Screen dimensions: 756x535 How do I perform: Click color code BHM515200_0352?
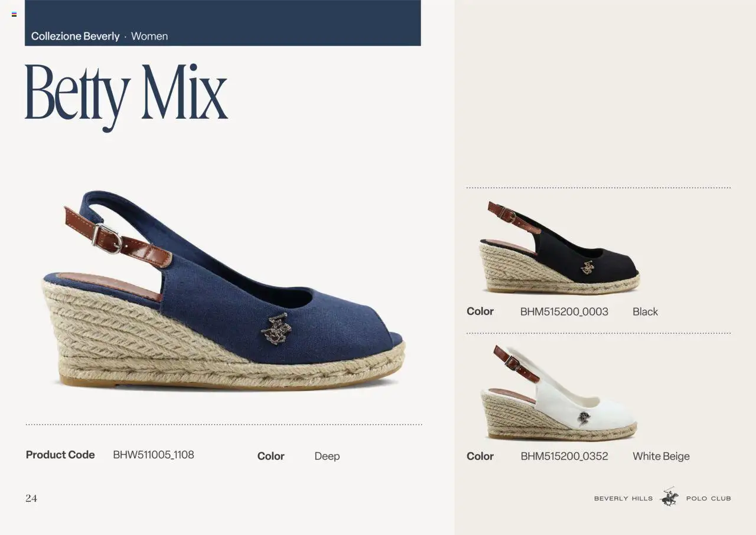tap(564, 456)
